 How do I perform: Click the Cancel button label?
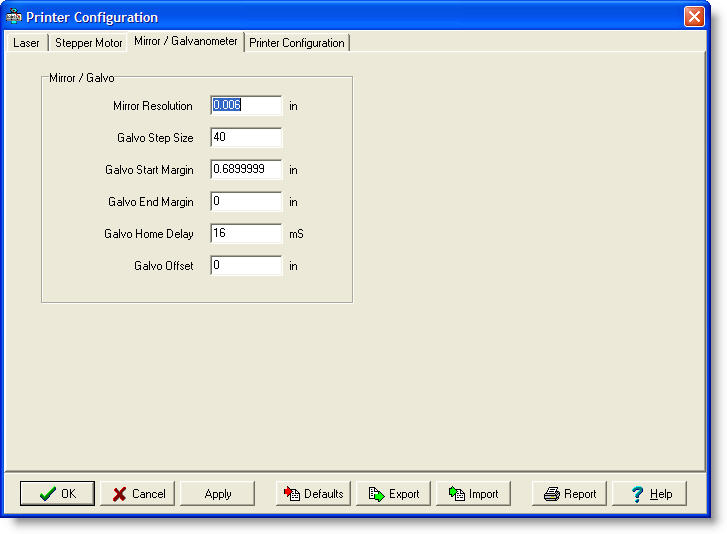pos(149,494)
